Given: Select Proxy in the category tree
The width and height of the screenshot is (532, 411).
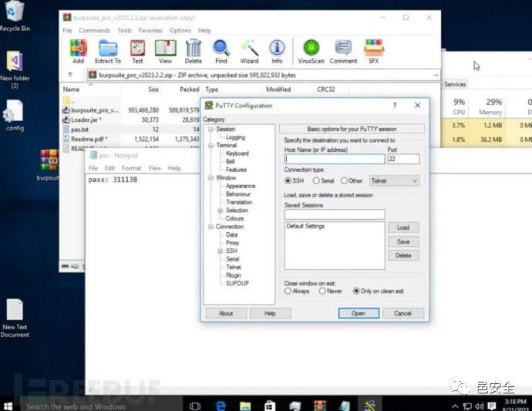Looking at the screenshot, I should pos(232,243).
